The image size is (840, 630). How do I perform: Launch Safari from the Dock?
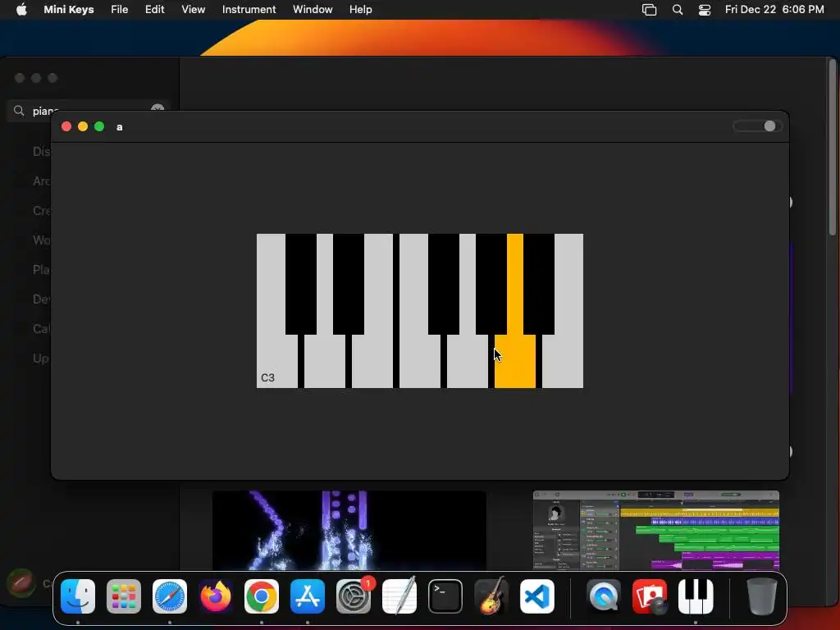point(170,596)
